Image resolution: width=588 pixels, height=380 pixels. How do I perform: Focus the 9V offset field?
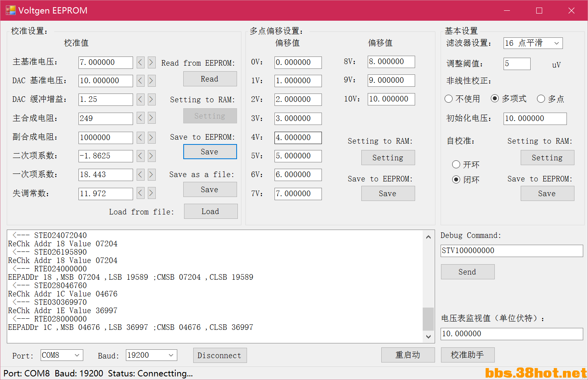[x=391, y=80]
